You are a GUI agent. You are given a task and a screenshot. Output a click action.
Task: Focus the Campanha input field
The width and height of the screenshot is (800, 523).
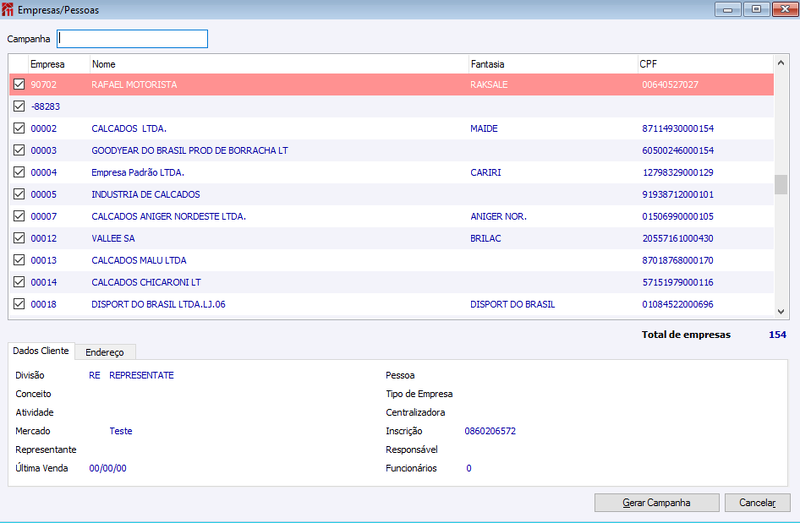pyautogui.click(x=132, y=39)
